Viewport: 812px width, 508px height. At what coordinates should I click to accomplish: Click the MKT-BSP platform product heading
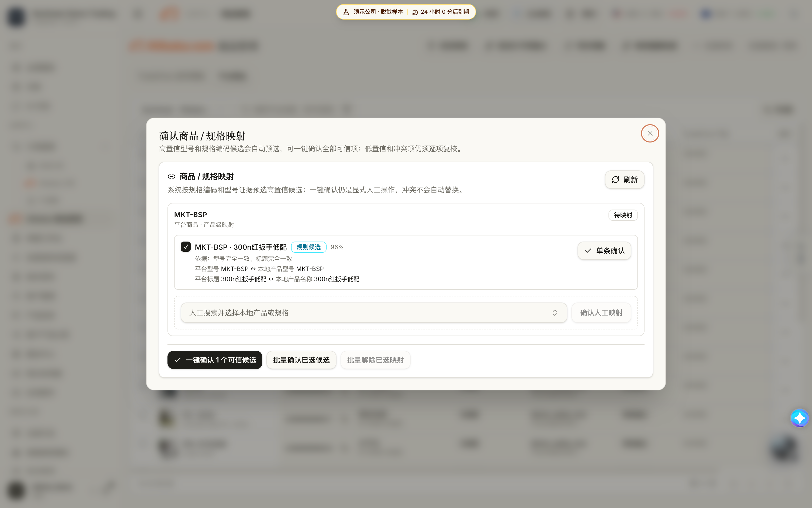190,214
